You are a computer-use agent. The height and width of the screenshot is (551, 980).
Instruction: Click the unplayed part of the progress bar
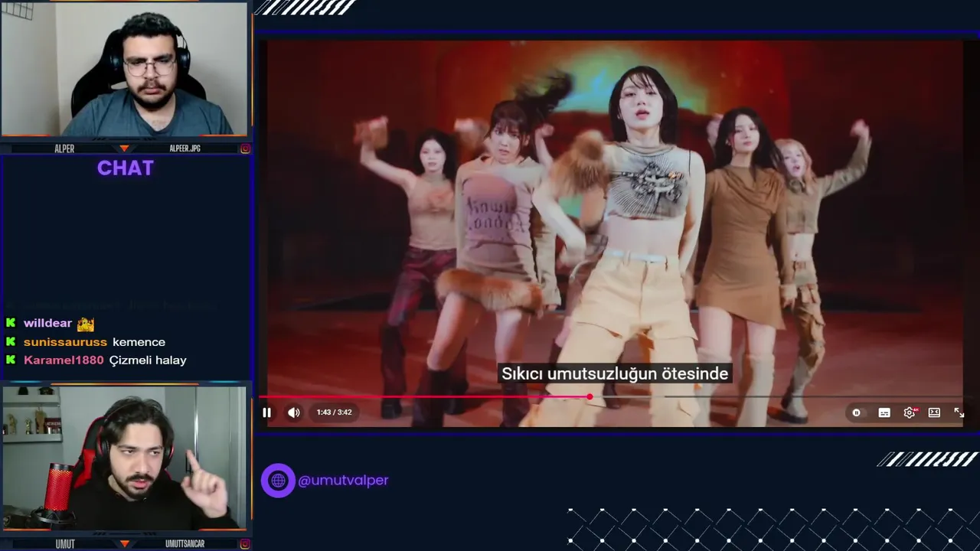pyautogui.click(x=777, y=396)
